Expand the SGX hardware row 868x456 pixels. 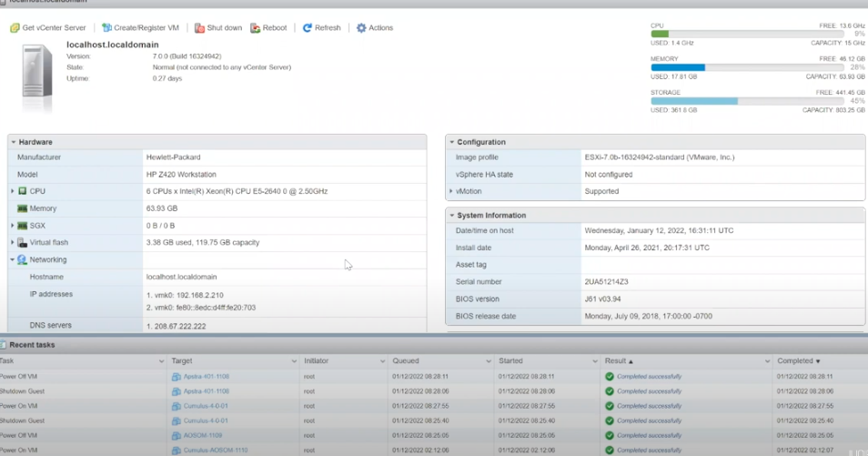click(13, 226)
